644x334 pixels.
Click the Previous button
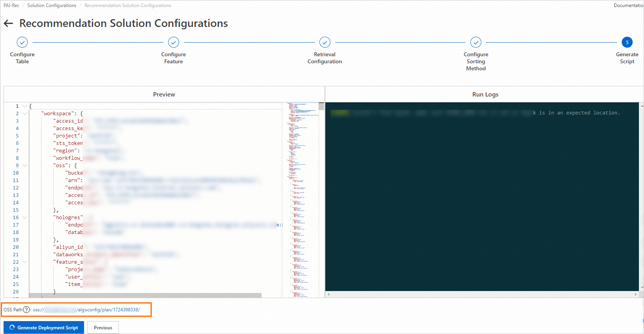pos(103,327)
